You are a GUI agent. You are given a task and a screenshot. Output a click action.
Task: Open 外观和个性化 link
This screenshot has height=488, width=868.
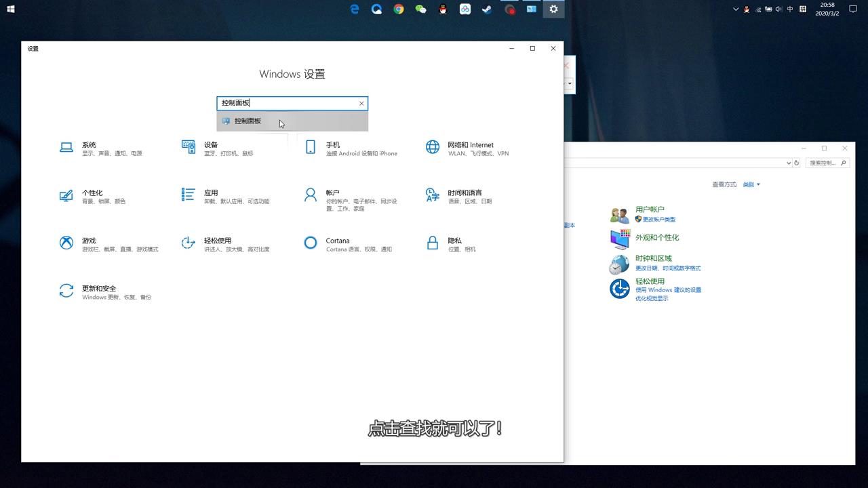coord(657,237)
